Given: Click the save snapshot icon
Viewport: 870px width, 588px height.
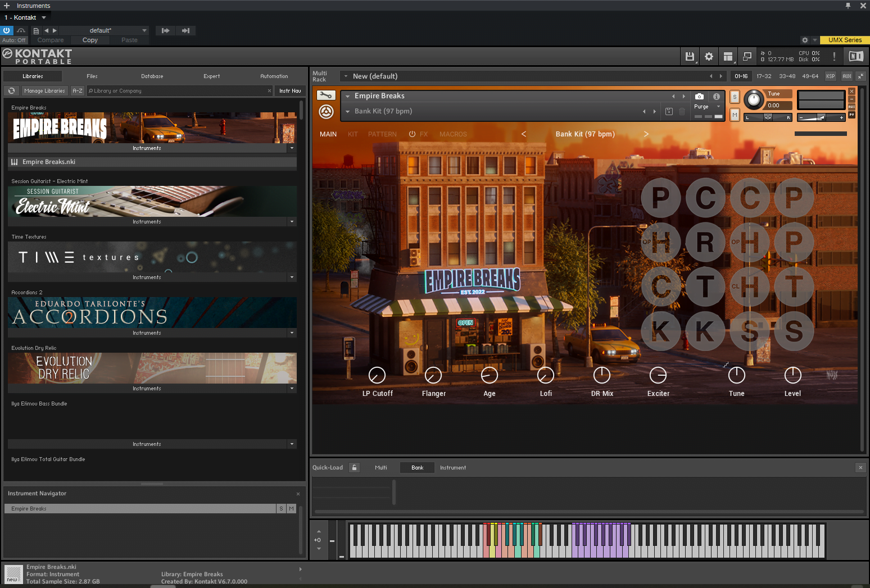Looking at the screenshot, I should (669, 112).
